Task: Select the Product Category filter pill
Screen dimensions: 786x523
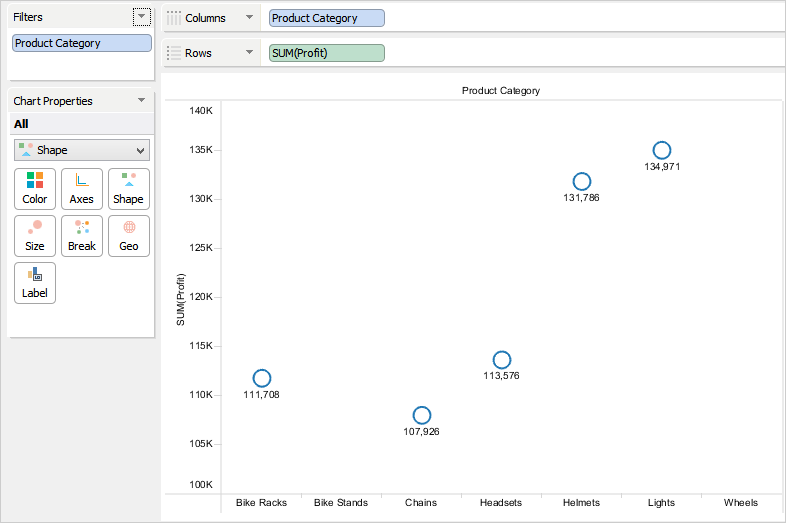Action: (x=82, y=44)
